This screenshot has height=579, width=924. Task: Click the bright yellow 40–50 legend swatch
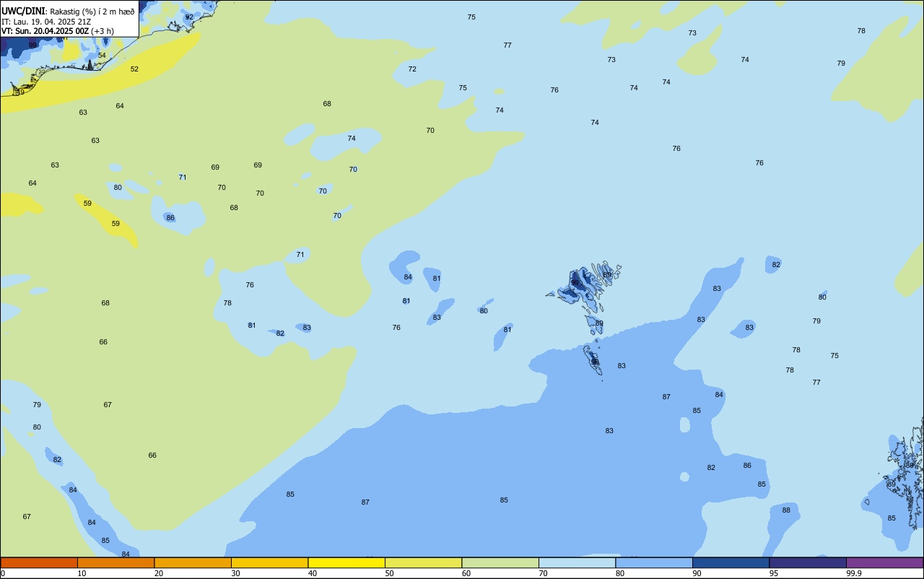click(346, 562)
